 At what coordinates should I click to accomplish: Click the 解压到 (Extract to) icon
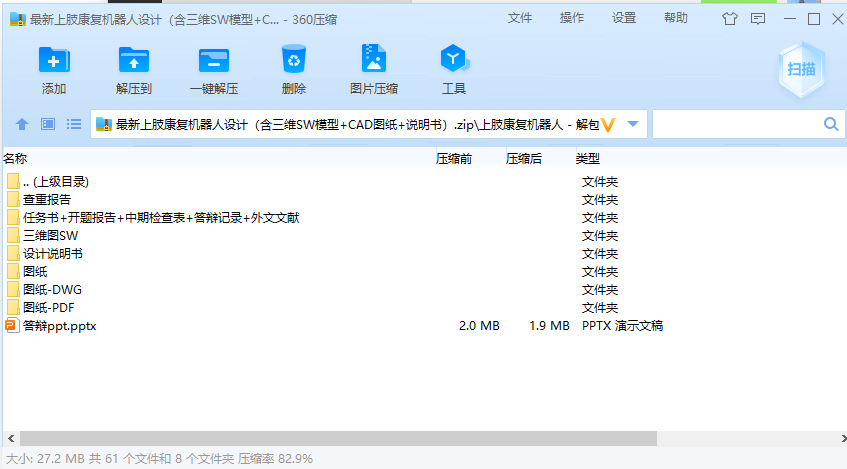coord(133,59)
